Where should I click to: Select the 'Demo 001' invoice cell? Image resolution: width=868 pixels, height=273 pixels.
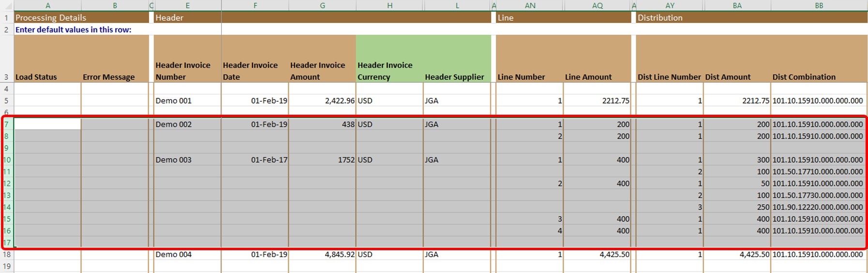pos(187,101)
